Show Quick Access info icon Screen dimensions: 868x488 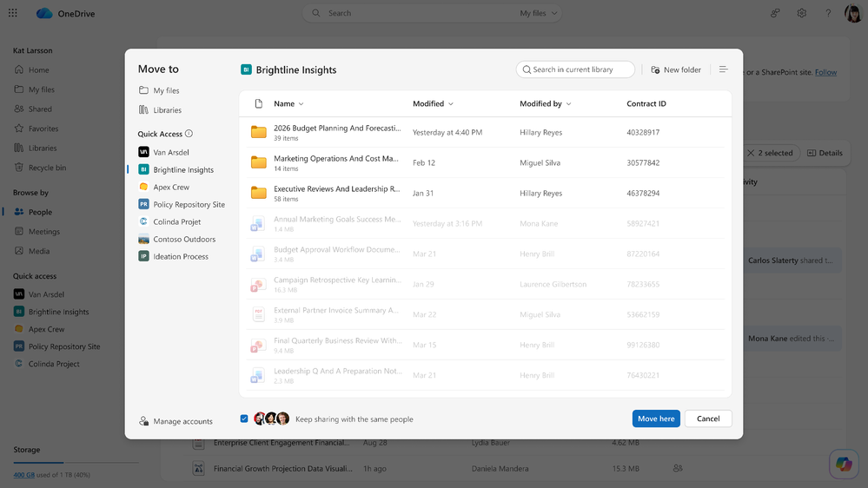pos(189,134)
